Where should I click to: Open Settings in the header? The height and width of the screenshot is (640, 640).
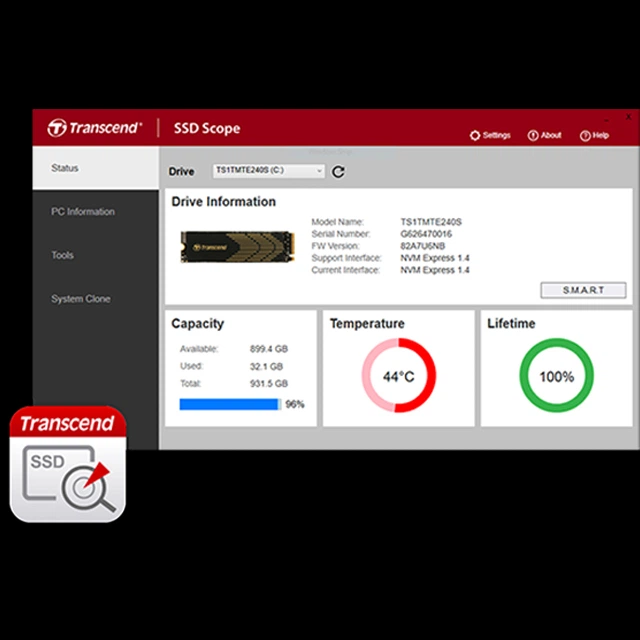(x=490, y=135)
